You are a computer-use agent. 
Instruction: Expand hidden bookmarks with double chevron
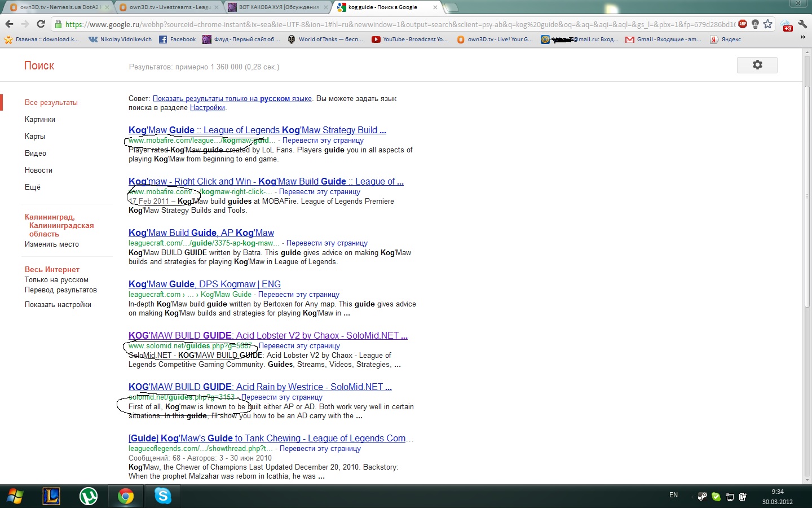[802, 37]
